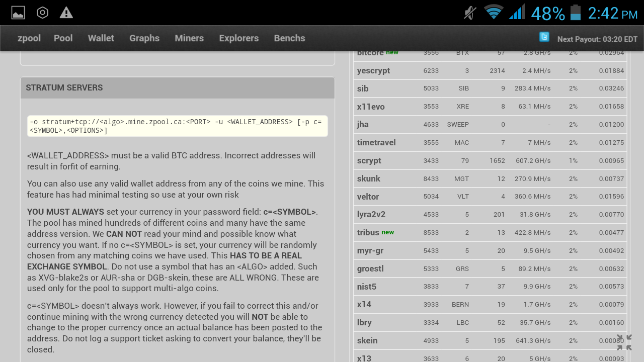
Task: Click the 641.3 GH/s skein hashrate
Action: [x=533, y=341]
